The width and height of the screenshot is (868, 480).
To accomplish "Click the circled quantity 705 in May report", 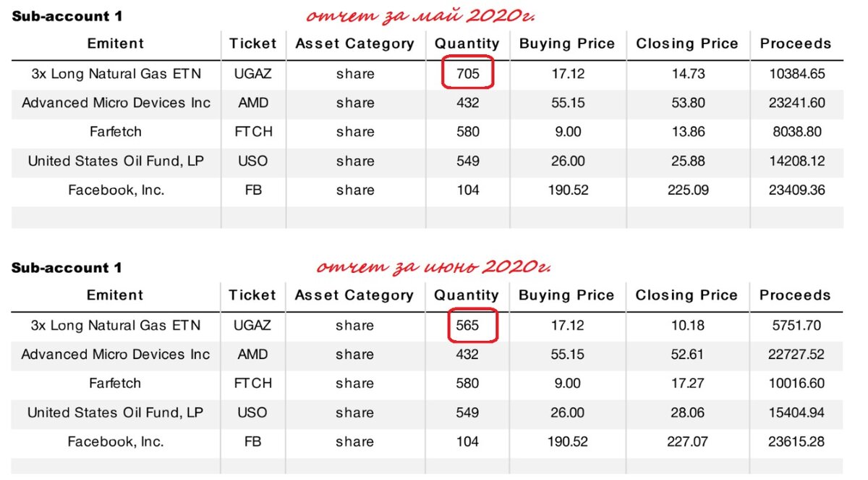I will [x=468, y=73].
